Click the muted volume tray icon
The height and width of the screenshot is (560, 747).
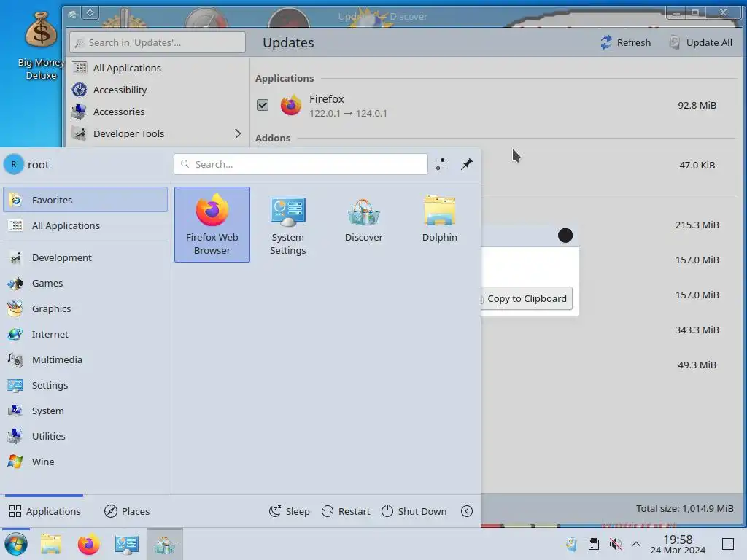615,544
